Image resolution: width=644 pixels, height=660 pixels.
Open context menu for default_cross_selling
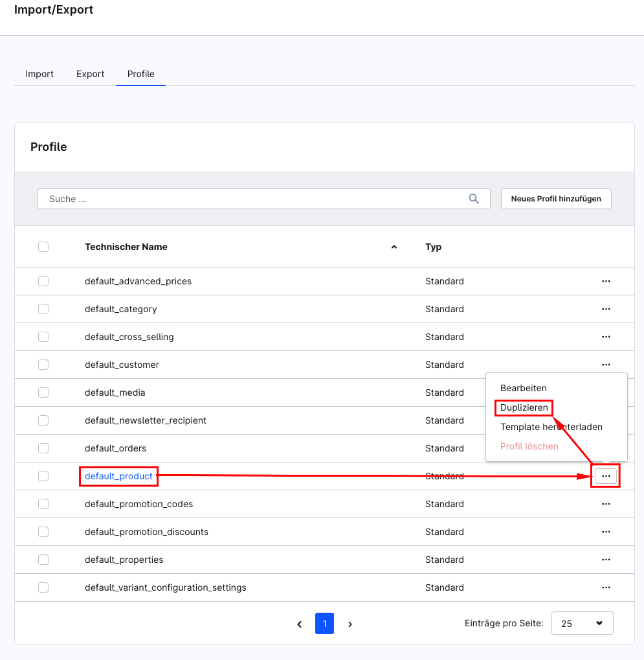click(606, 337)
